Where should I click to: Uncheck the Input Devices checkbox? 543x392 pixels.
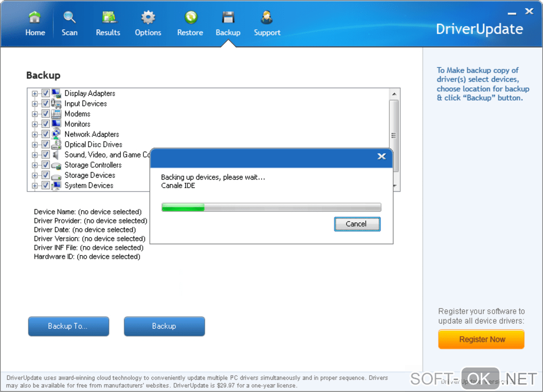45,103
